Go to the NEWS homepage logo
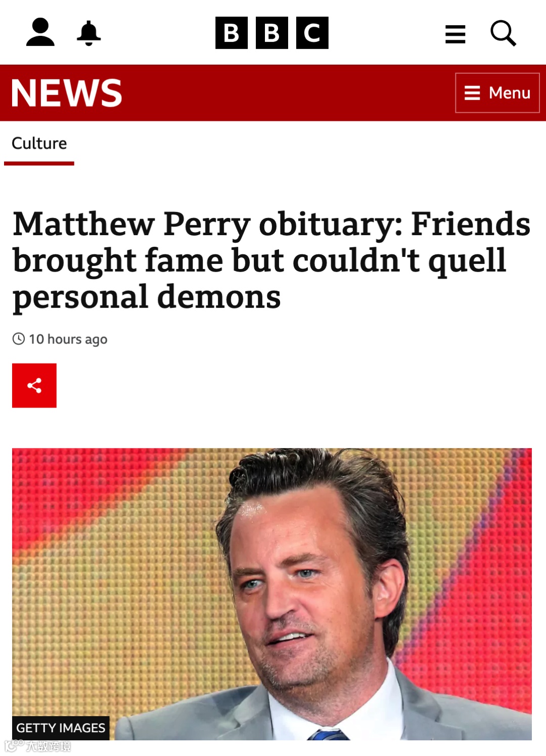Screen dimensions: 546x756 click(x=67, y=93)
